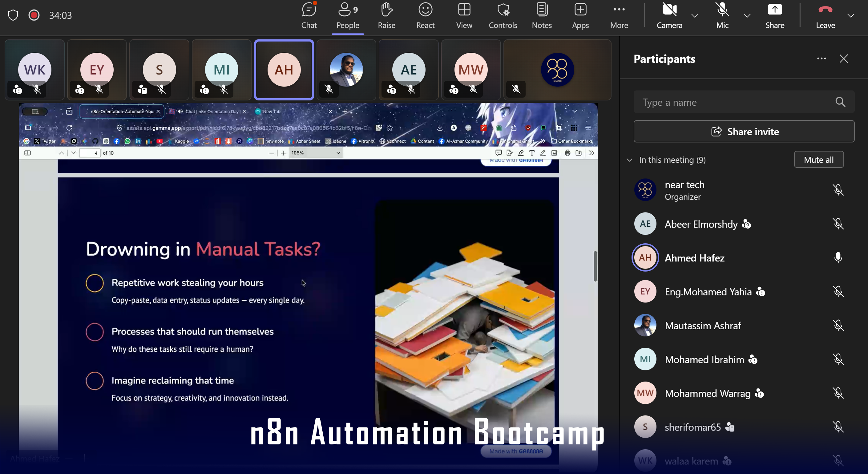Open the More actions menu
This screenshot has height=474, width=868.
pyautogui.click(x=619, y=16)
